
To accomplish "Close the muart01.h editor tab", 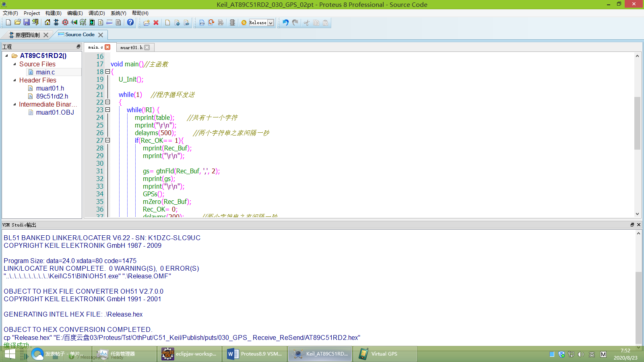I will (147, 47).
